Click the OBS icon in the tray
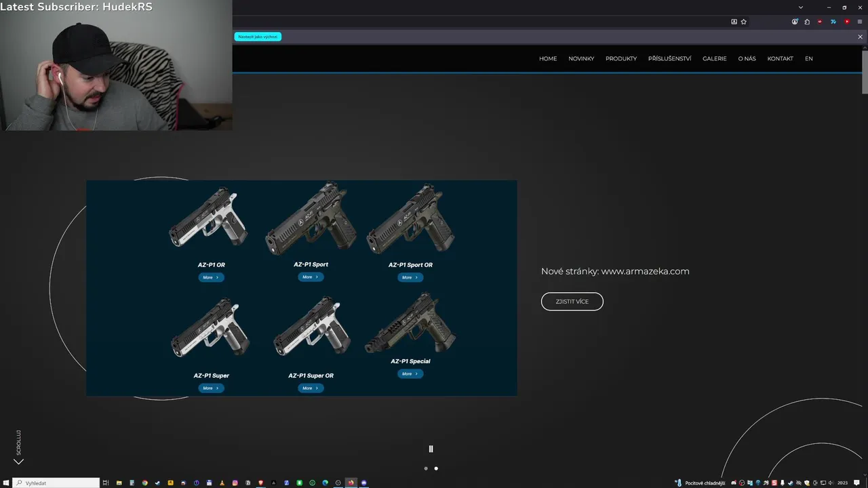Screen dimensions: 868x488 pos(742,483)
